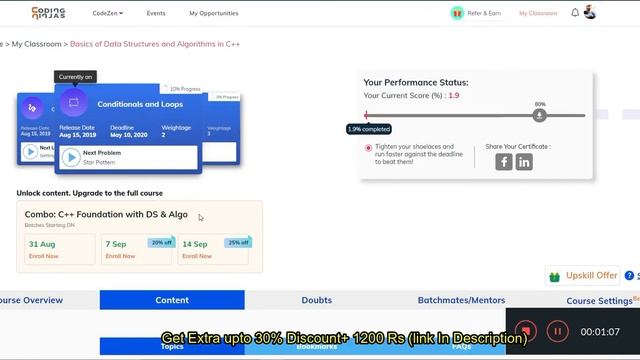Click the recording timer 00:01:07
The height and width of the screenshot is (360, 640).
click(x=600, y=332)
